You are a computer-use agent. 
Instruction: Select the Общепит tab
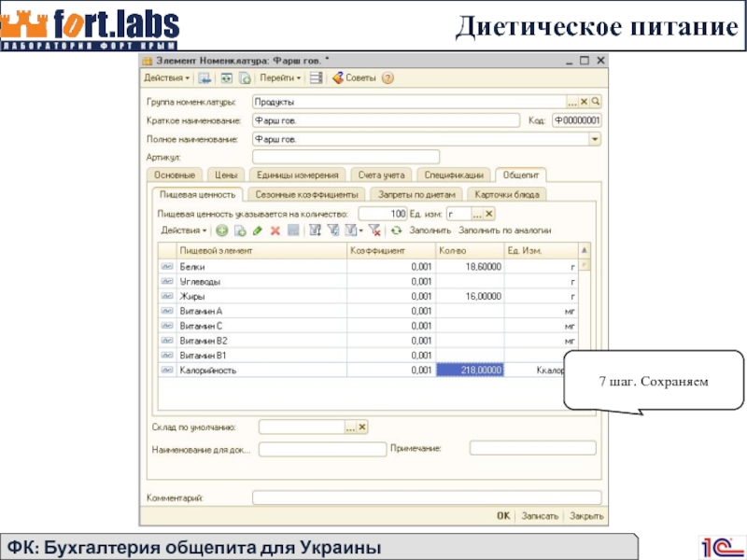coord(521,175)
